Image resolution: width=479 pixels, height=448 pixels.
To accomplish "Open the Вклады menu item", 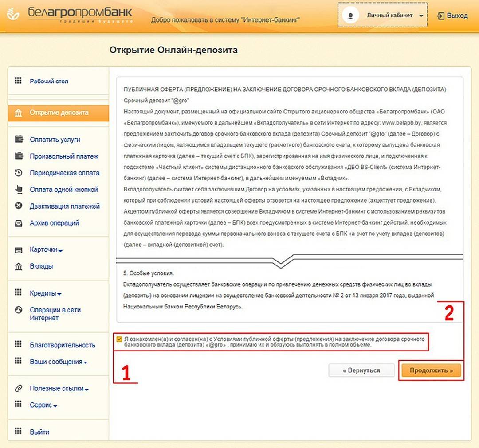I will point(41,266).
